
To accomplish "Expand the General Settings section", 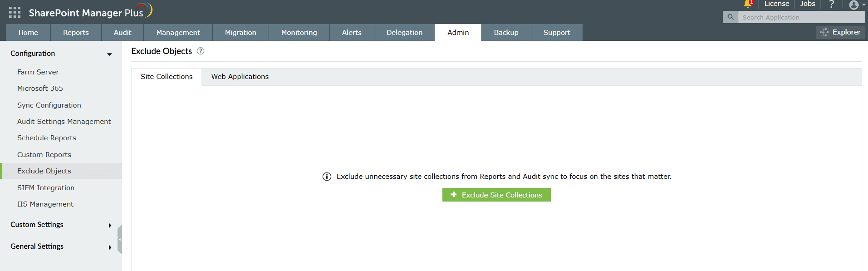I will click(x=109, y=247).
